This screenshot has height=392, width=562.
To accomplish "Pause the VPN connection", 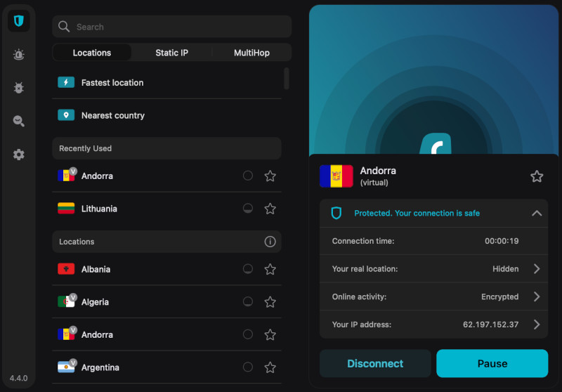I will (492, 363).
